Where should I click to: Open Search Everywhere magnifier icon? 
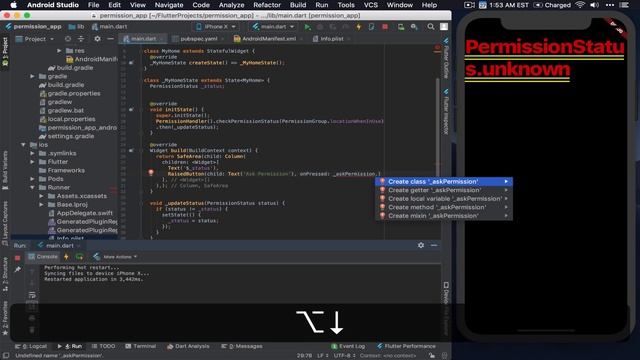[x=431, y=27]
